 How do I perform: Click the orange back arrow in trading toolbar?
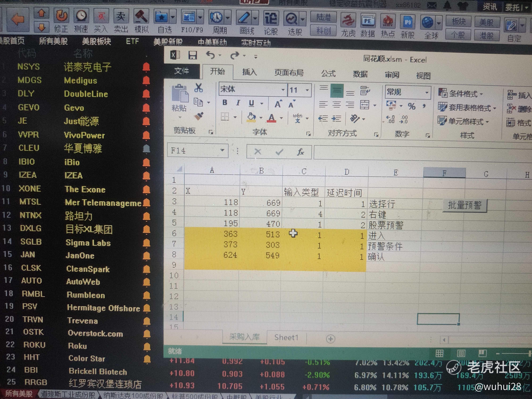pyautogui.click(x=18, y=20)
